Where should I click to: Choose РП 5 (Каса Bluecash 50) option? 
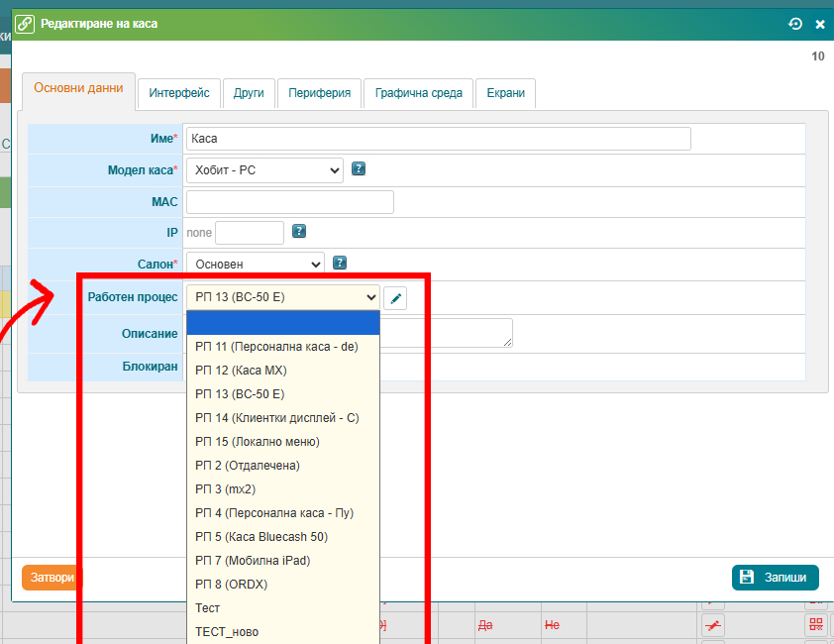(261, 537)
